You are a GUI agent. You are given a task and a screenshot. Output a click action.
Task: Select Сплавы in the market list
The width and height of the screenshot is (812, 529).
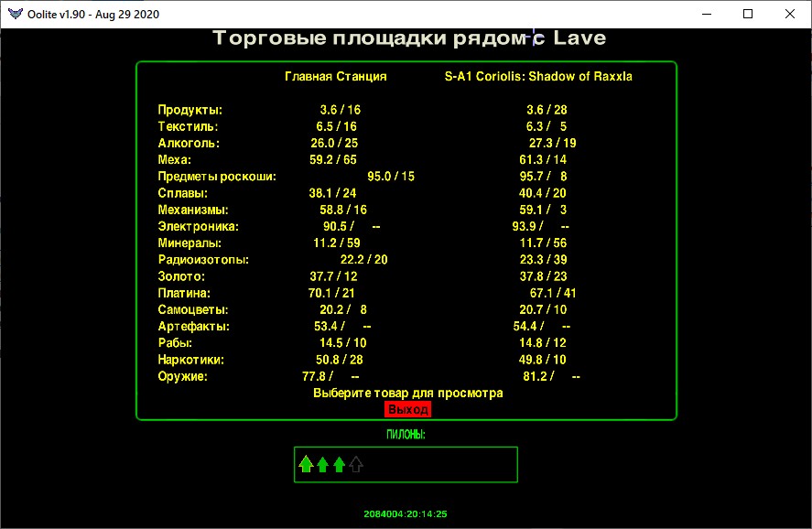[183, 193]
